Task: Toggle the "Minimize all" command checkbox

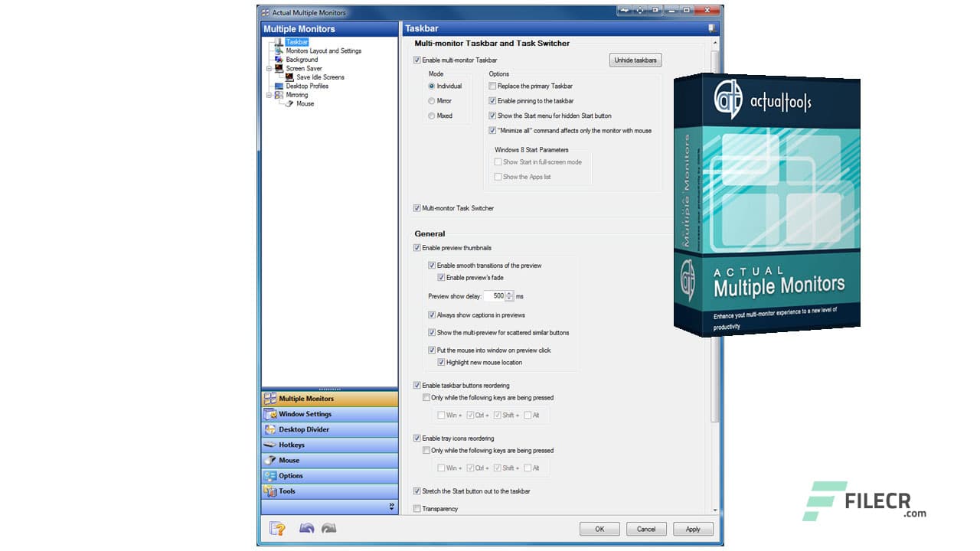Action: 492,131
